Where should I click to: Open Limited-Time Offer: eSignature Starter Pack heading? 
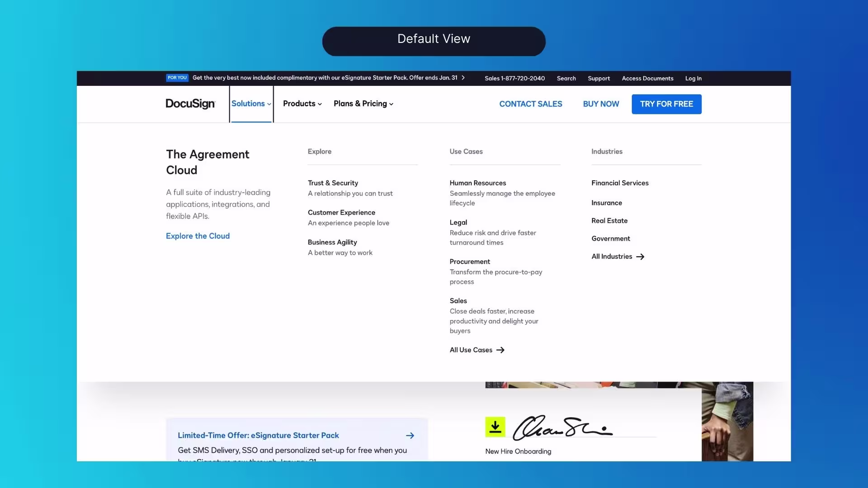(258, 436)
